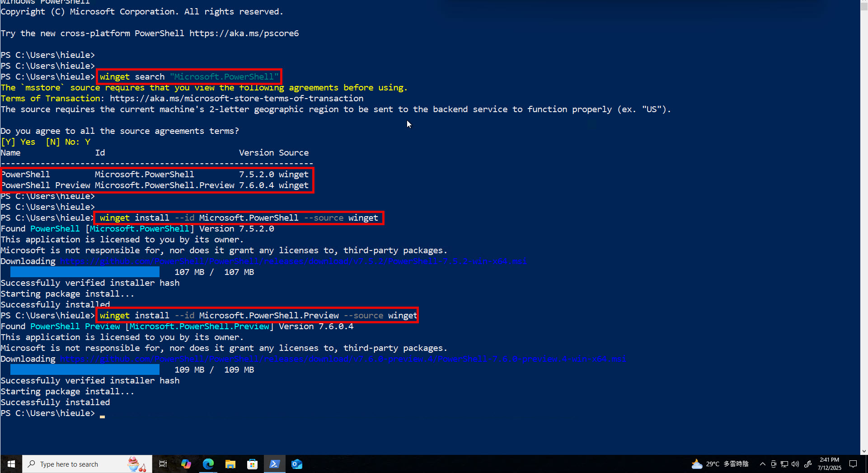868x473 pixels.
Task: Open the weather widget showing 29°C
Action: [720, 464]
